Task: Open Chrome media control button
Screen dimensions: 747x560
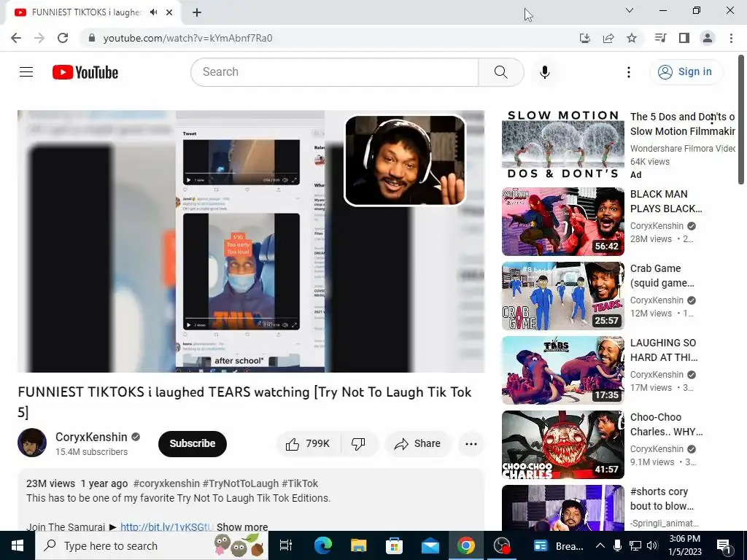Action: click(x=660, y=38)
